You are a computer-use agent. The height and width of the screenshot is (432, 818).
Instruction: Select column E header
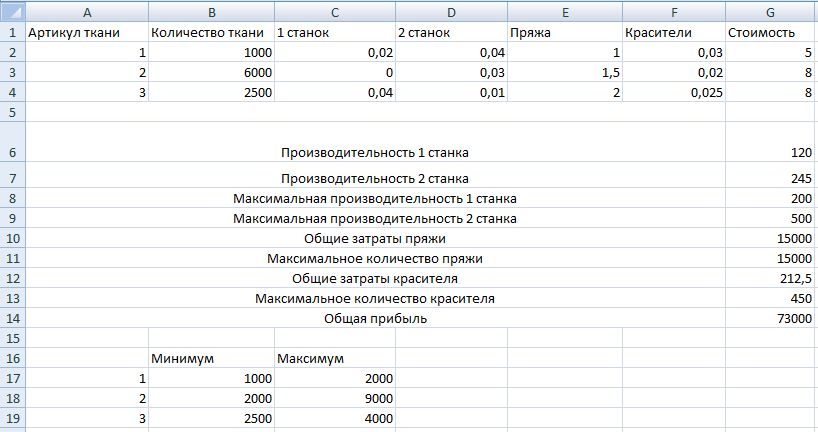(565, 11)
